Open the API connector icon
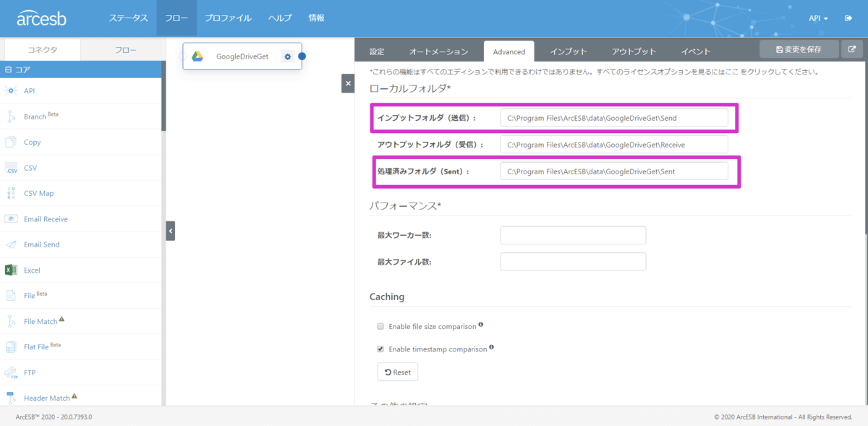Image resolution: width=868 pixels, height=426 pixels. click(11, 90)
